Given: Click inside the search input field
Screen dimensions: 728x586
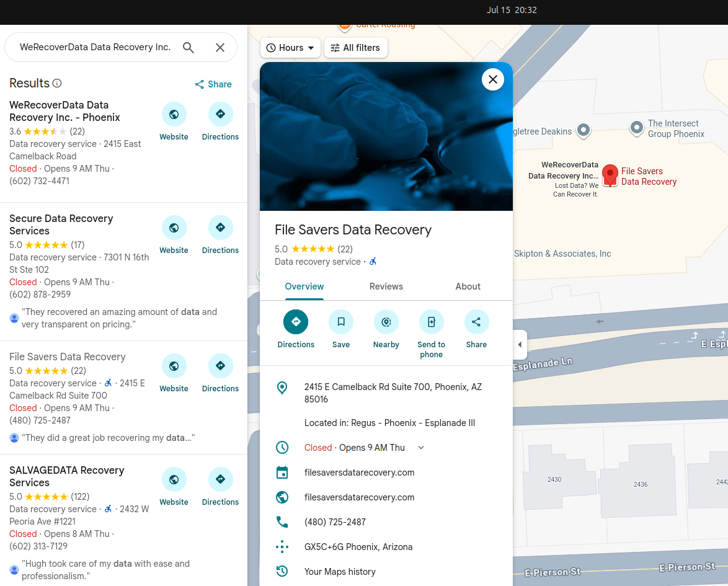Looking at the screenshot, I should point(95,47).
